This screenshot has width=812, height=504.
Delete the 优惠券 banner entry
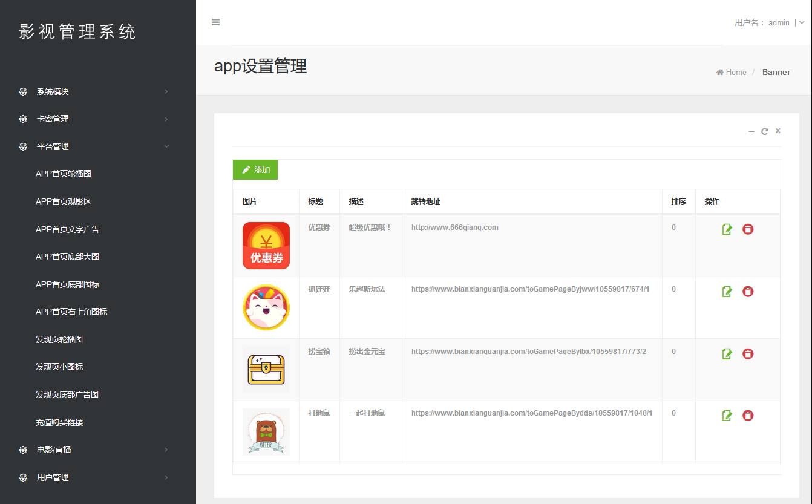point(748,229)
